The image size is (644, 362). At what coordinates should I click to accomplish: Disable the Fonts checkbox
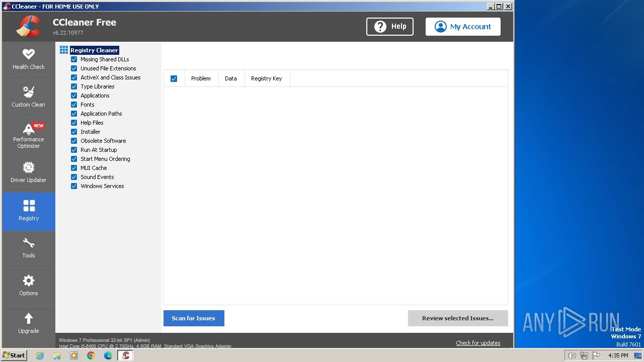click(x=74, y=105)
